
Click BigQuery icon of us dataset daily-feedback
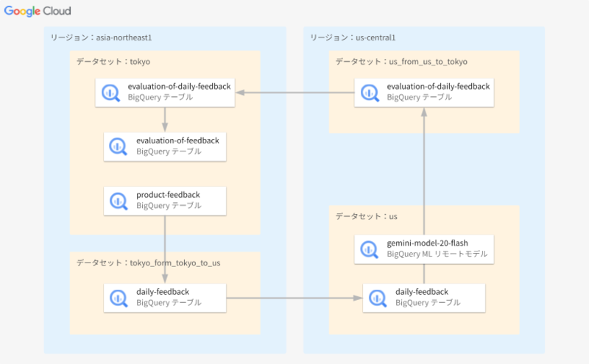(378, 299)
